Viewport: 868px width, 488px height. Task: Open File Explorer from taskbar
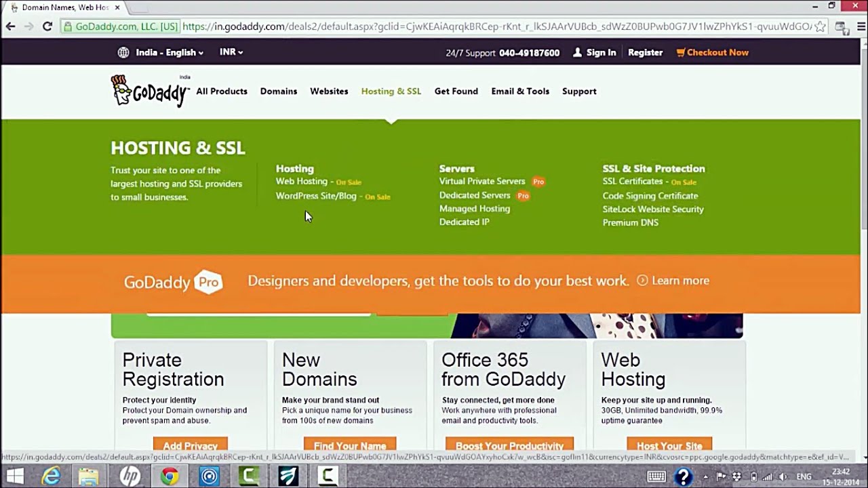(x=89, y=476)
